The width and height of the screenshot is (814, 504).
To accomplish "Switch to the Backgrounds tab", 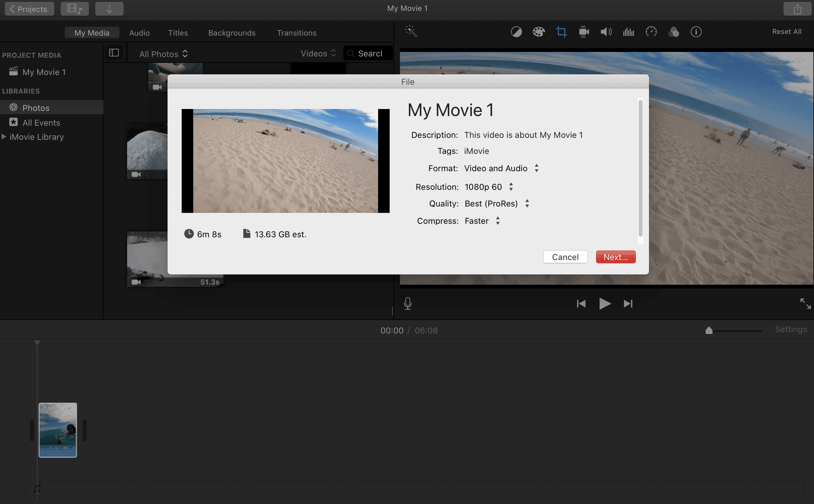I will [x=232, y=33].
